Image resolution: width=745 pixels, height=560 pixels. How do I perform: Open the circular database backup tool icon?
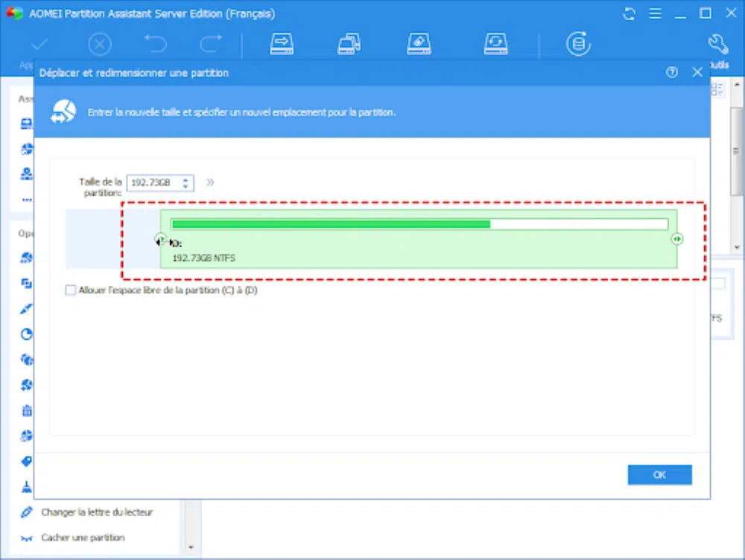point(578,44)
